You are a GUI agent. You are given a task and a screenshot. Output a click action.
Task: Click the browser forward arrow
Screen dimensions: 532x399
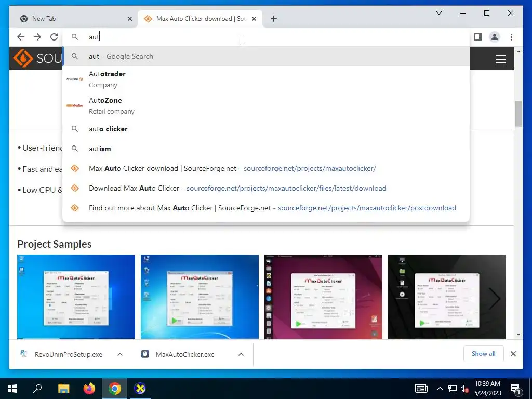37,37
